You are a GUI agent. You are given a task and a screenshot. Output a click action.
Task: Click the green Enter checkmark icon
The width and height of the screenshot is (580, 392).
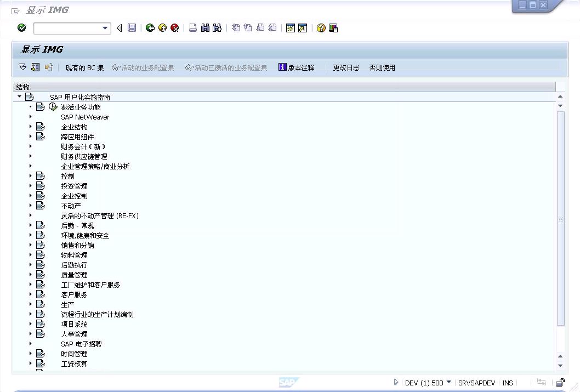point(22,28)
